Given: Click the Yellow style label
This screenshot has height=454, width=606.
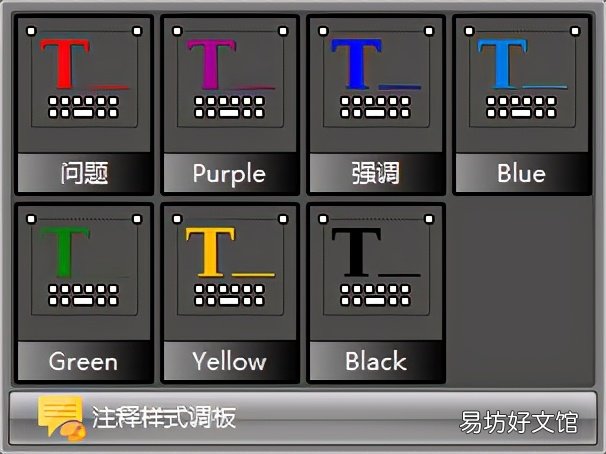Looking at the screenshot, I should tap(230, 361).
